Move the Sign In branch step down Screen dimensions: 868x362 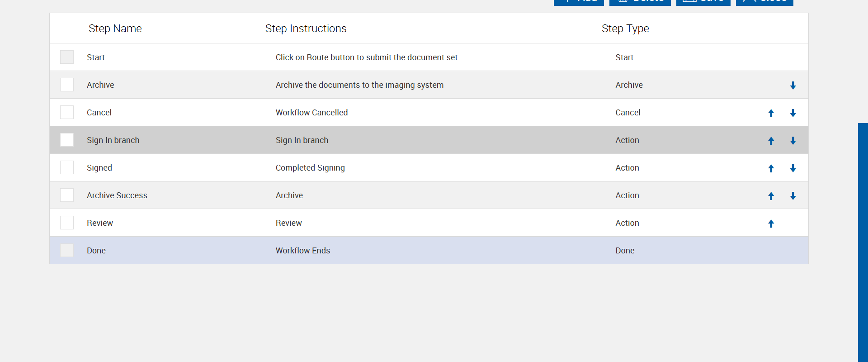tap(793, 141)
